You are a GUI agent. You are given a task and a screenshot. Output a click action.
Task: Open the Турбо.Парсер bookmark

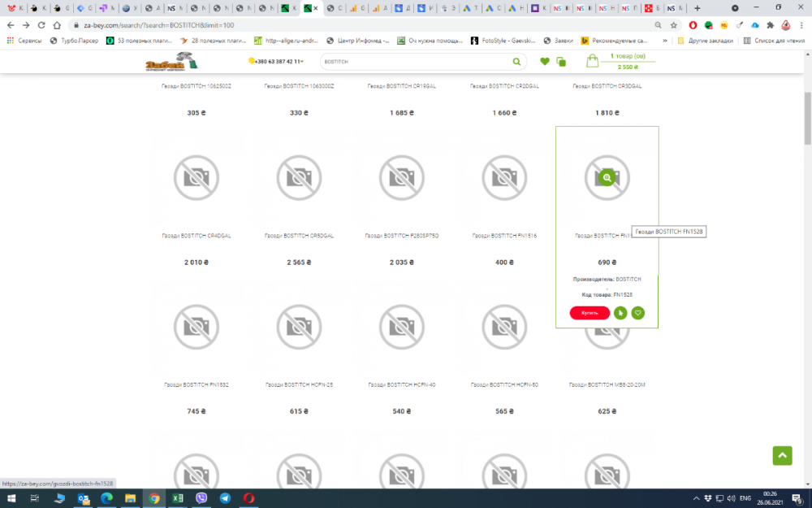click(x=74, y=41)
